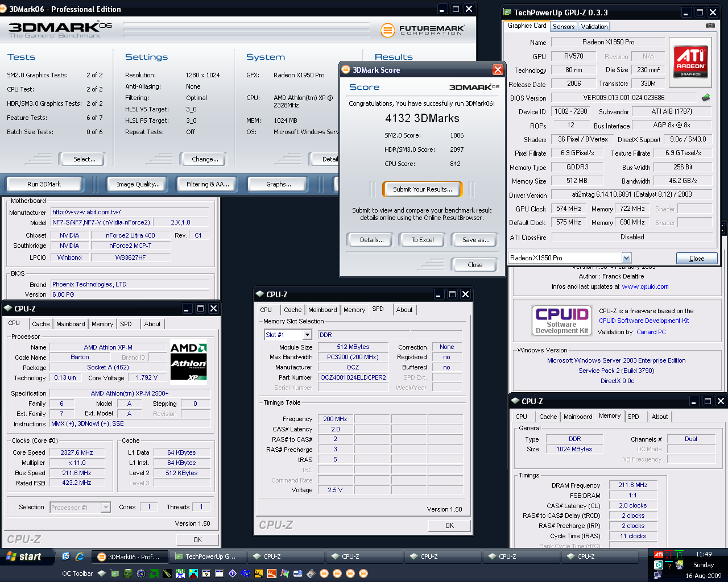This screenshot has width=728, height=582.
Task: Open the Canard PC link
Action: tap(651, 332)
